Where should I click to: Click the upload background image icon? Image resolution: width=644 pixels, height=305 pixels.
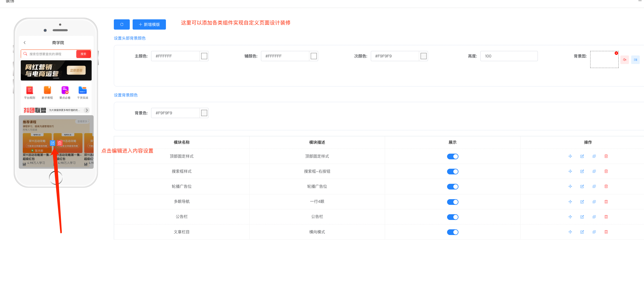[x=625, y=60]
